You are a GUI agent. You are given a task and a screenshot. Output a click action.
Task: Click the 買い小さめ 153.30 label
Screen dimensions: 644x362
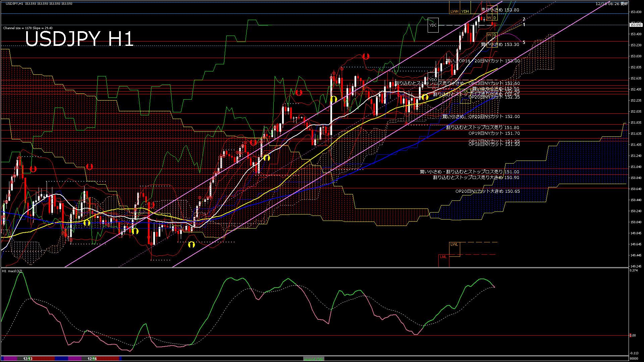click(500, 44)
